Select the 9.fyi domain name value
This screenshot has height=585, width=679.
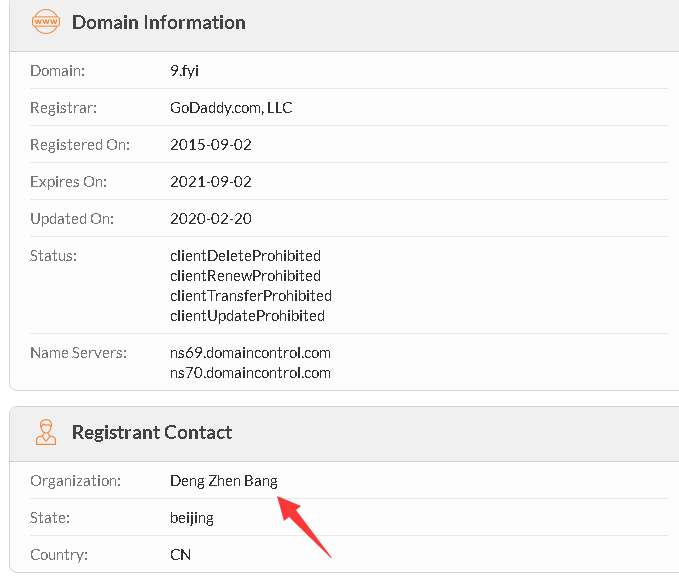(x=186, y=71)
